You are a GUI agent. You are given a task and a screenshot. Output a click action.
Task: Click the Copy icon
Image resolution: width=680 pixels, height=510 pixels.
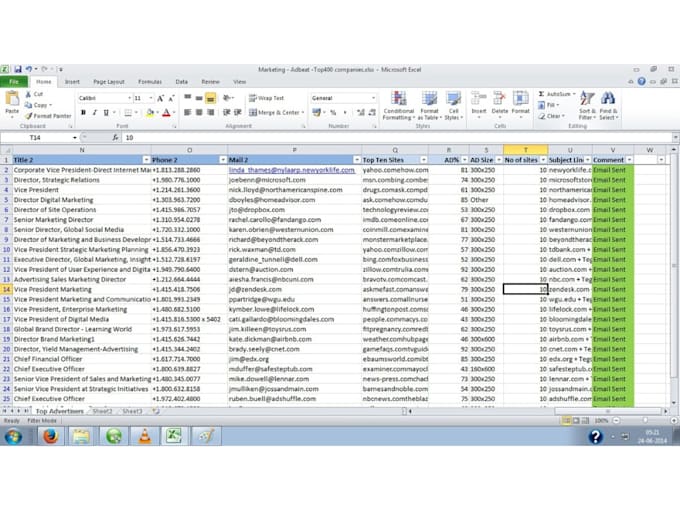(x=29, y=105)
